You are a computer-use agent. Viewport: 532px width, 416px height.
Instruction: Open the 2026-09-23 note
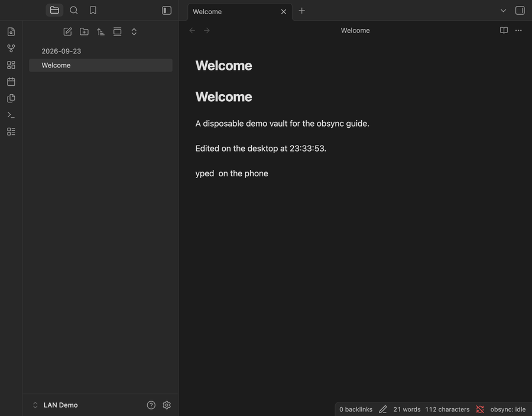tap(100, 51)
